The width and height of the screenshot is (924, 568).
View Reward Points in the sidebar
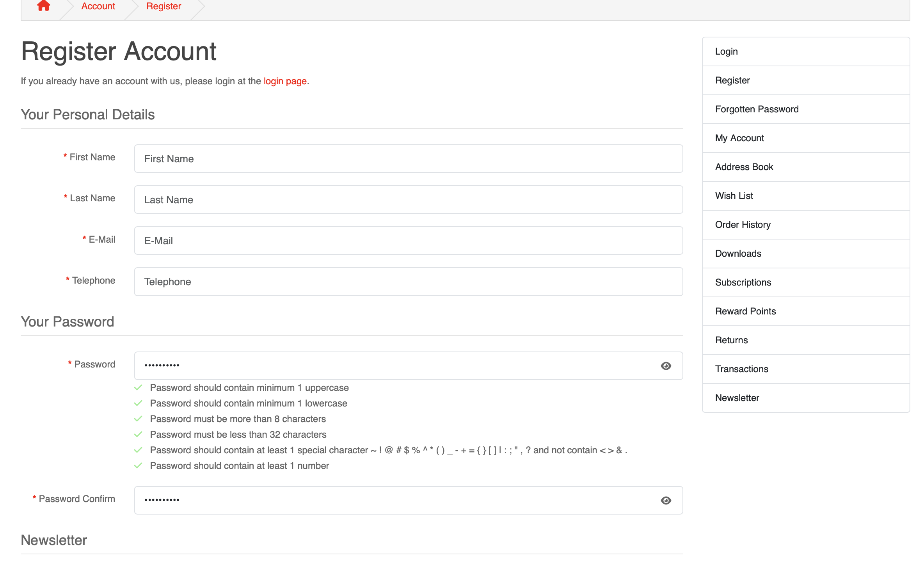806,311
